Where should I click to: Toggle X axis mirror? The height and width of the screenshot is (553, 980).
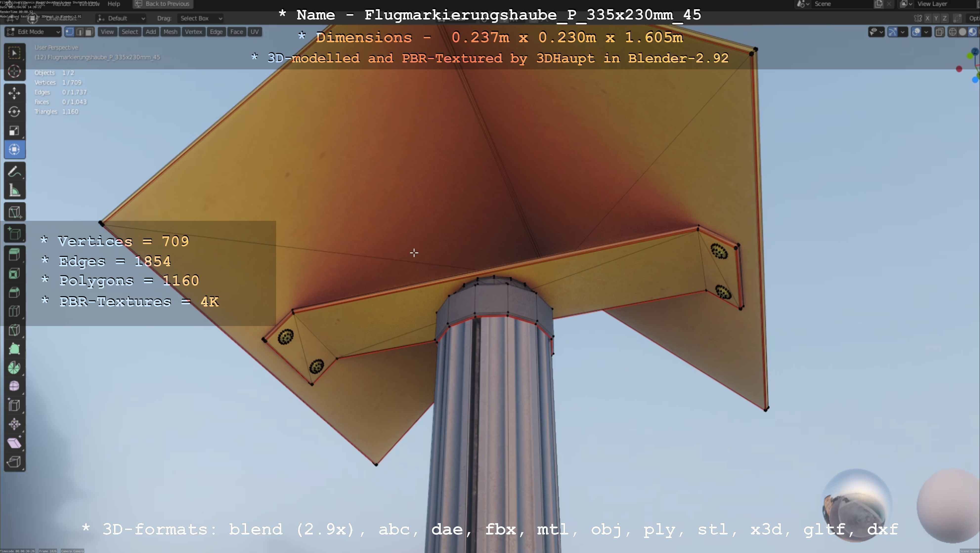point(928,18)
